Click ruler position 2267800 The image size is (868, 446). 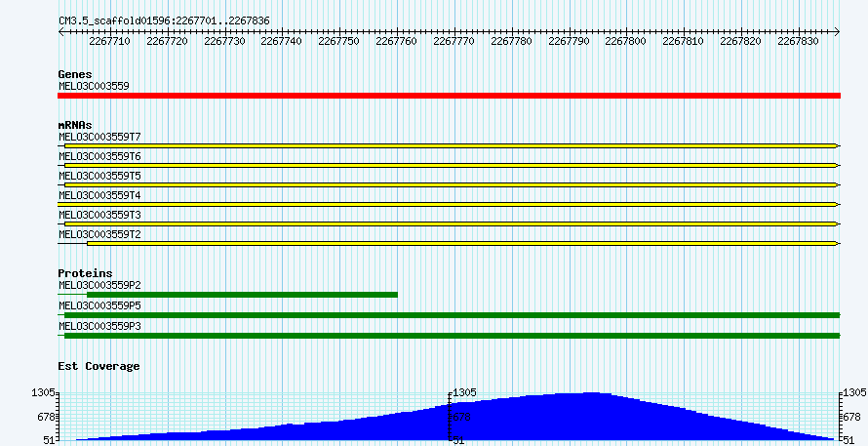(626, 41)
